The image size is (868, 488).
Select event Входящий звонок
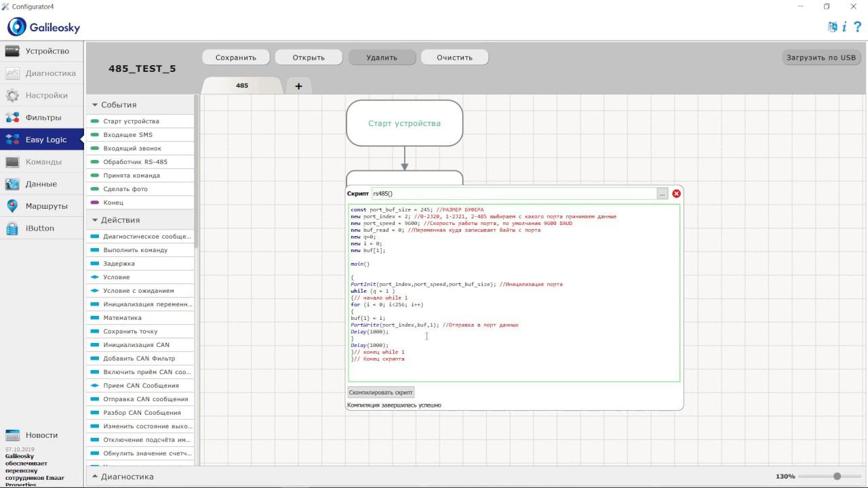[140, 148]
